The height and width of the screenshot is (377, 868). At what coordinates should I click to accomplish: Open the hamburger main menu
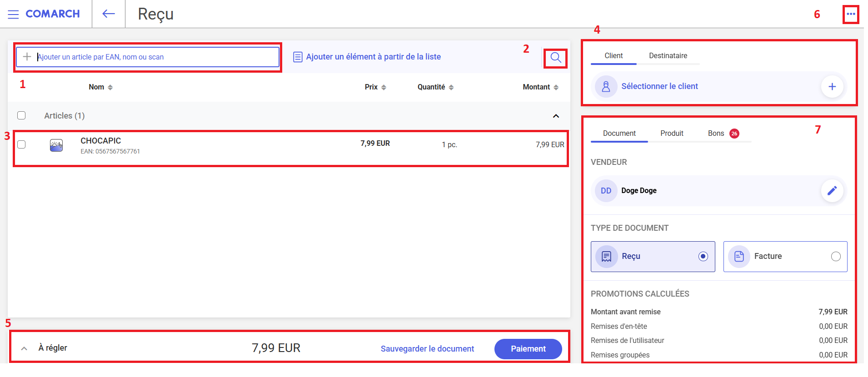pos(13,14)
